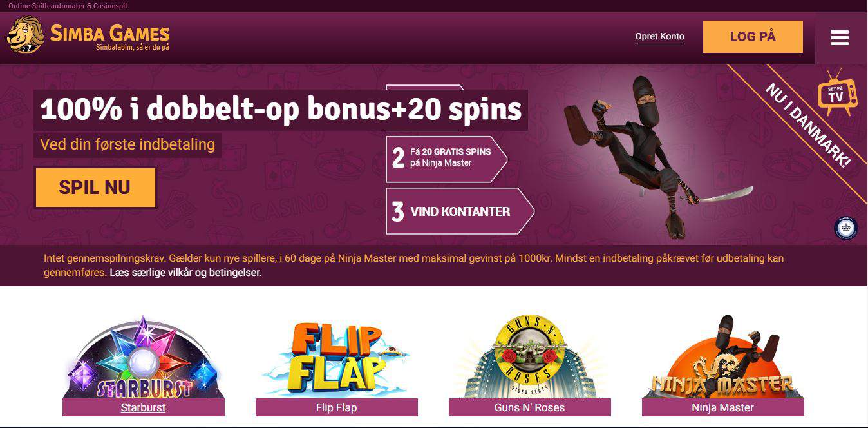Click the Ninja Master title label
Image resolution: width=868 pixels, height=428 pixels.
[722, 407]
